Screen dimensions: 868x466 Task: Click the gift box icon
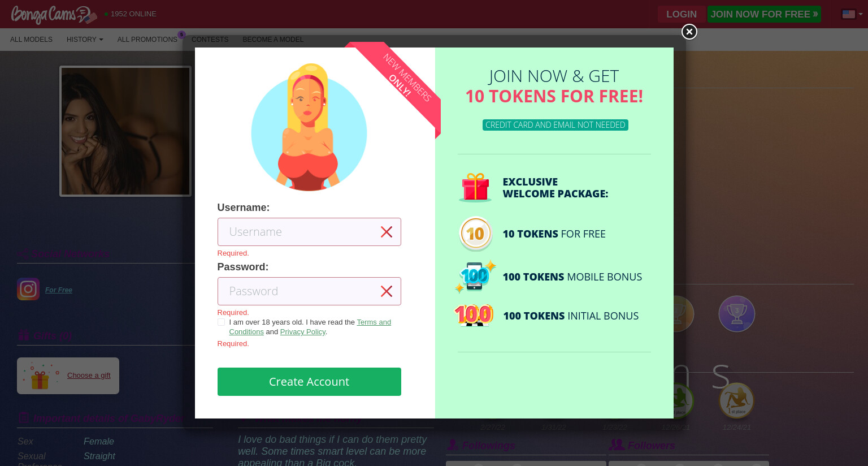coord(40,376)
